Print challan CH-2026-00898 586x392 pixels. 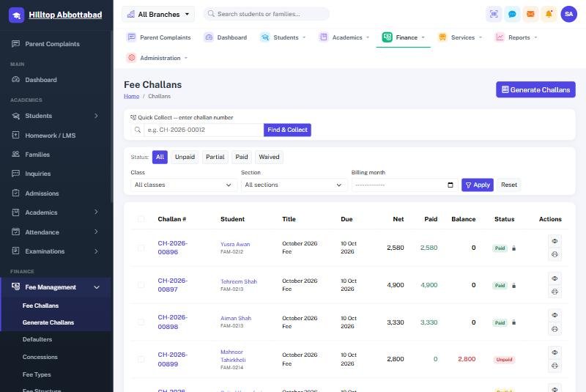[555, 329]
